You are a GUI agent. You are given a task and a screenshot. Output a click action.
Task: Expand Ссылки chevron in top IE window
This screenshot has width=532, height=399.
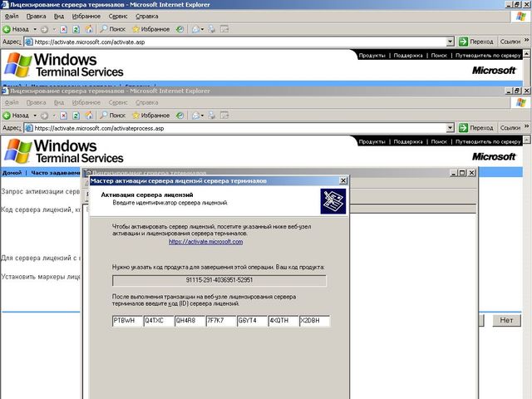[526, 41]
